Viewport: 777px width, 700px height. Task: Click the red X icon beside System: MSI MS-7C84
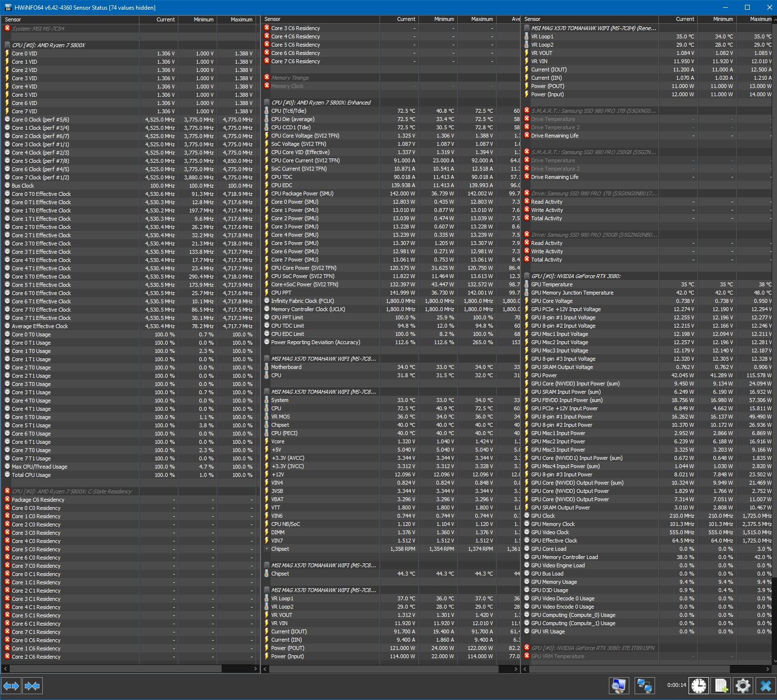tap(7, 28)
